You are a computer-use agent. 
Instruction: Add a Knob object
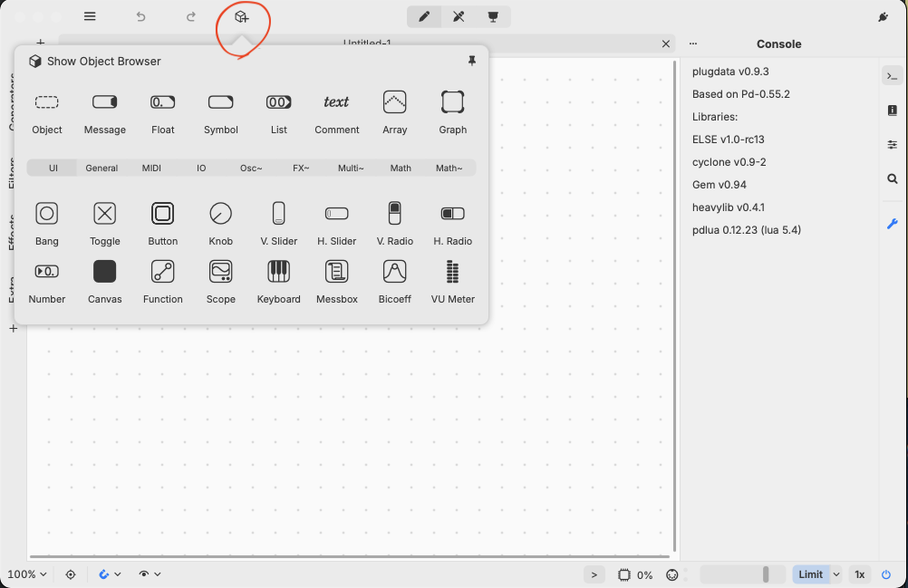(220, 224)
